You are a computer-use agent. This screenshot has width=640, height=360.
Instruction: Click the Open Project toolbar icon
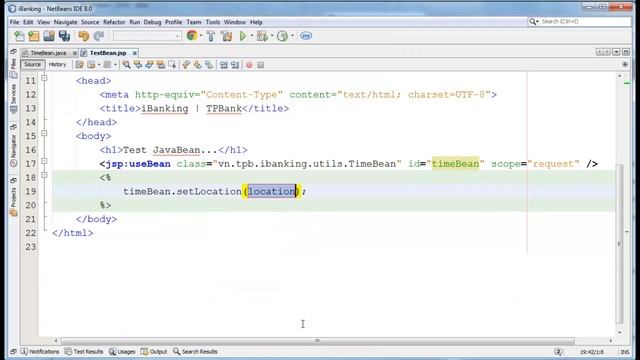[x=49, y=36]
